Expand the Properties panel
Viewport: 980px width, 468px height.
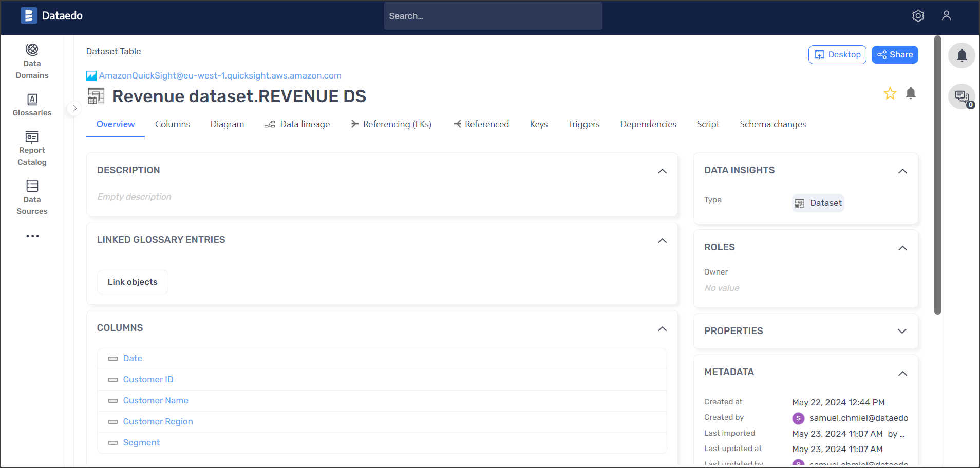coord(902,331)
